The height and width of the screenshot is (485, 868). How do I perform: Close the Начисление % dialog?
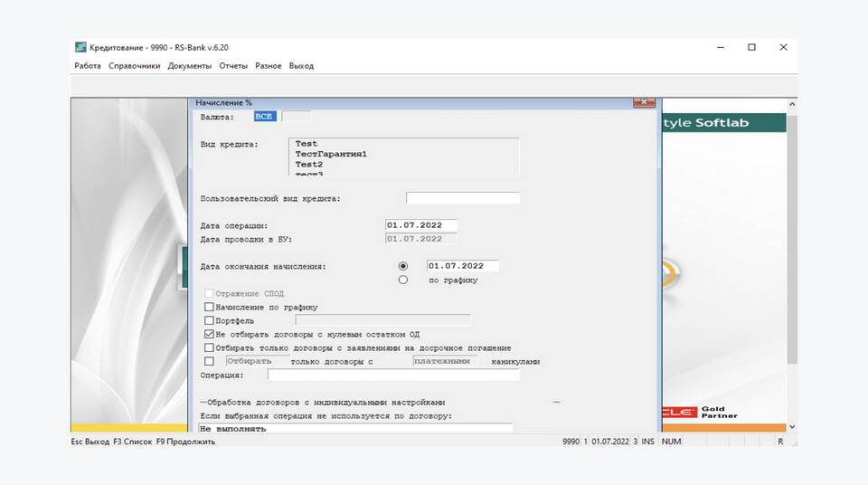(x=644, y=103)
